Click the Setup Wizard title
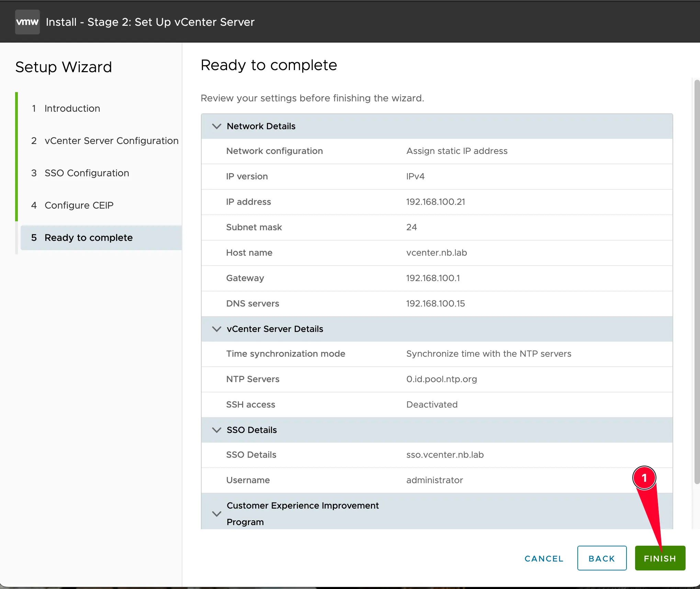This screenshot has width=700, height=589. tap(64, 67)
